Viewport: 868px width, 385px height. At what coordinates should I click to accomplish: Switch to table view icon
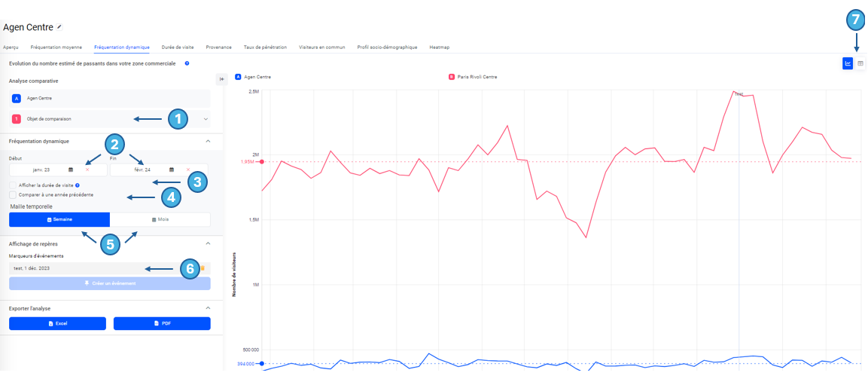(860, 63)
